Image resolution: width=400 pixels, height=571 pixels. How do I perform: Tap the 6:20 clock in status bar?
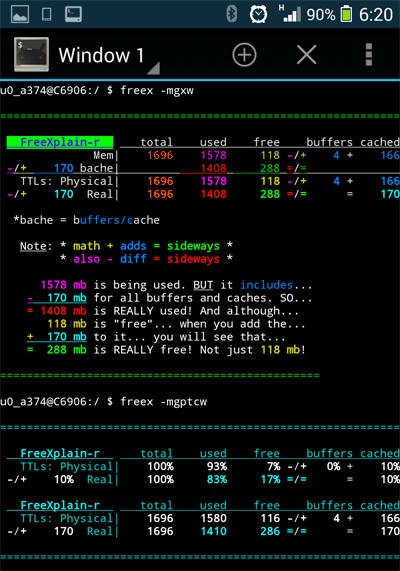[x=376, y=15]
